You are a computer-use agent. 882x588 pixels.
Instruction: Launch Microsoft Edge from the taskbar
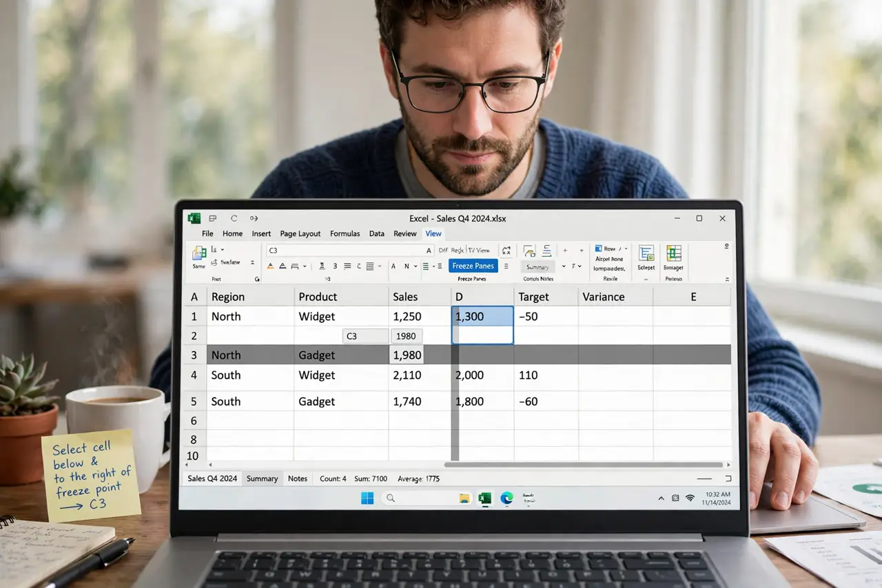[506, 498]
